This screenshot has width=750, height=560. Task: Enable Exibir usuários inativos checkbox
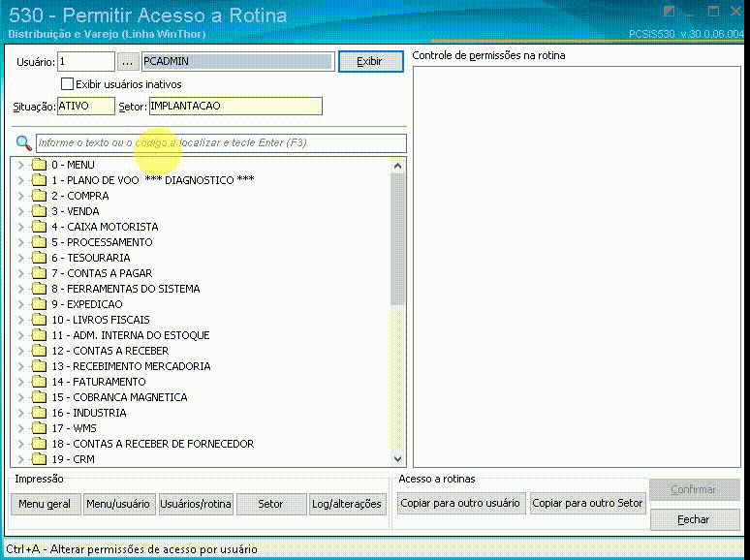coord(67,84)
